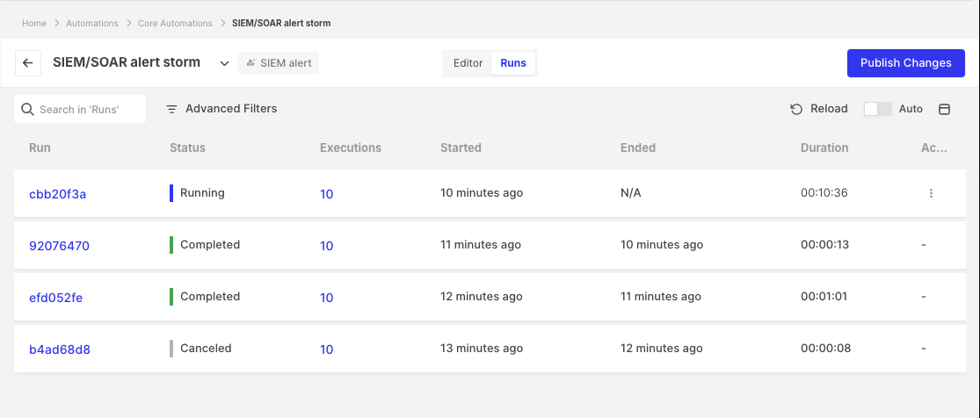This screenshot has height=418, width=980.
Task: Click the Duration column header
Action: [824, 148]
